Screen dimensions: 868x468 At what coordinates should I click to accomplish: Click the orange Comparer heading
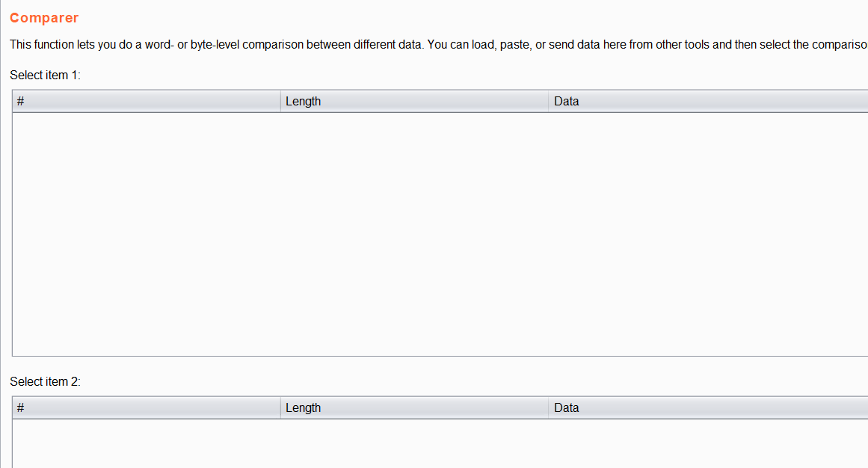[44, 18]
